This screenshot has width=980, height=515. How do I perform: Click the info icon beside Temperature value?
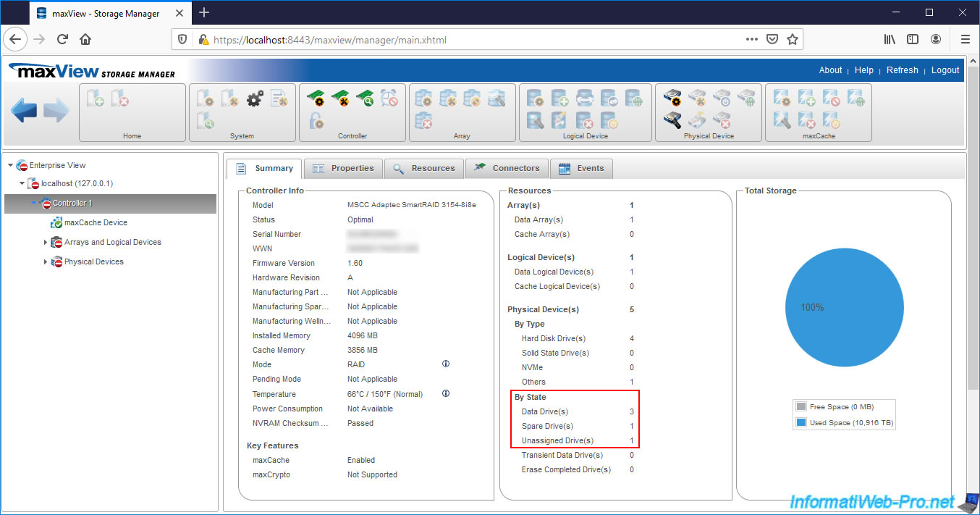[x=446, y=394]
